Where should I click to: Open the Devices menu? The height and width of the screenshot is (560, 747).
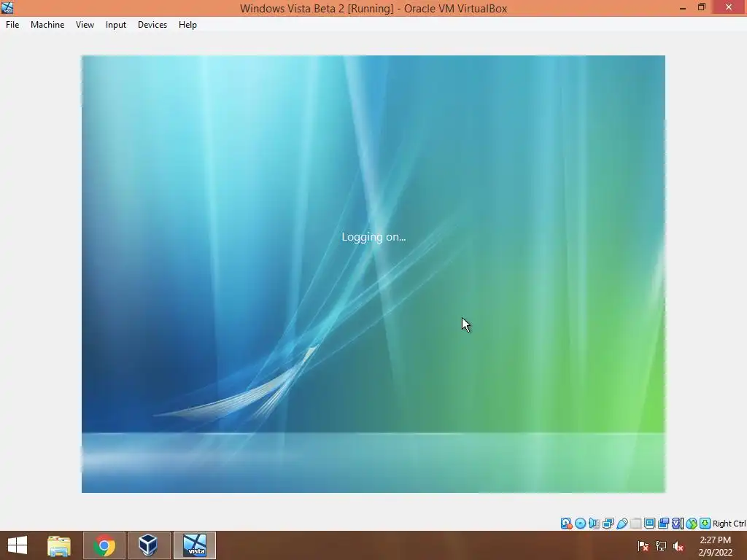point(152,25)
